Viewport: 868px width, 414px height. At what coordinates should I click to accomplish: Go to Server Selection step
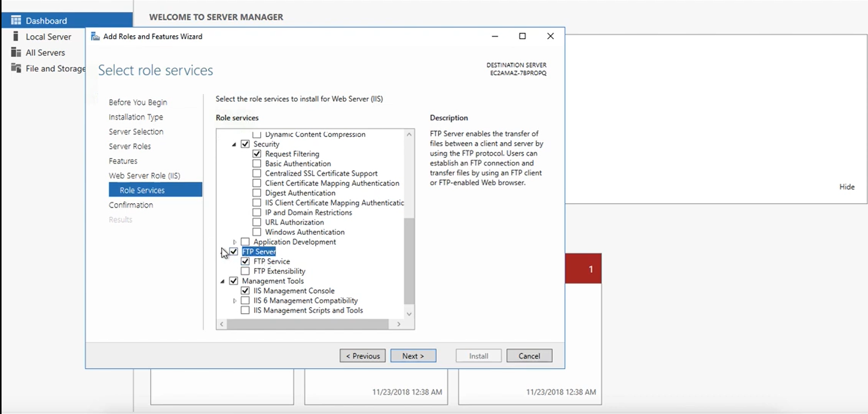[x=136, y=131]
